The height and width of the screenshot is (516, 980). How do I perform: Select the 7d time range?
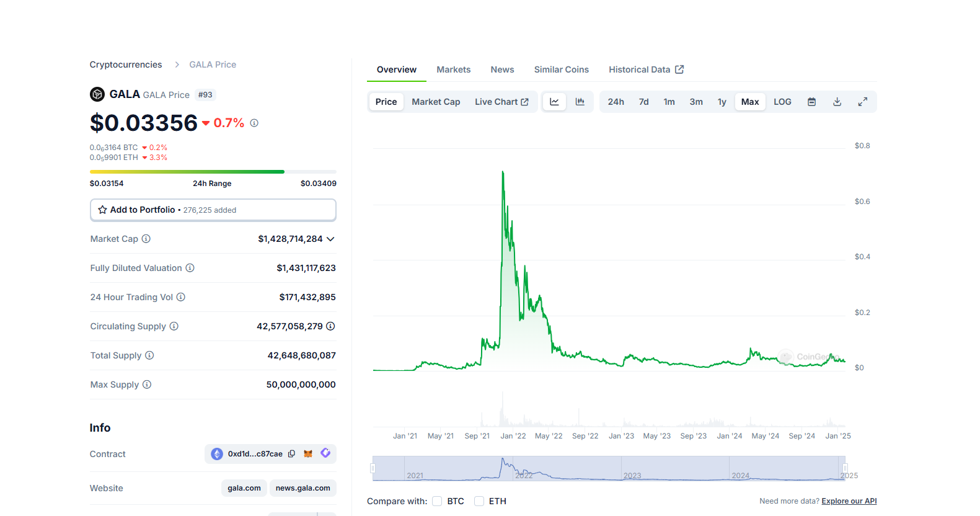coord(644,102)
